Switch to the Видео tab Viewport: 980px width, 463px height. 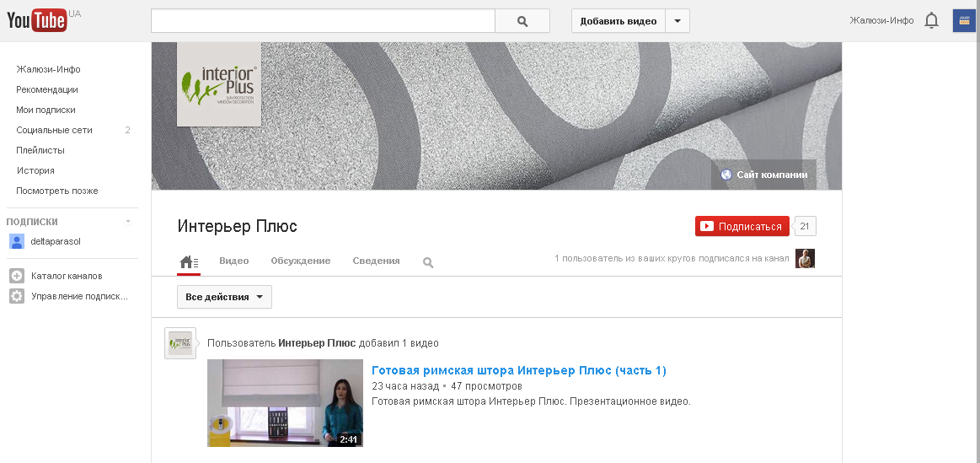[233, 261]
